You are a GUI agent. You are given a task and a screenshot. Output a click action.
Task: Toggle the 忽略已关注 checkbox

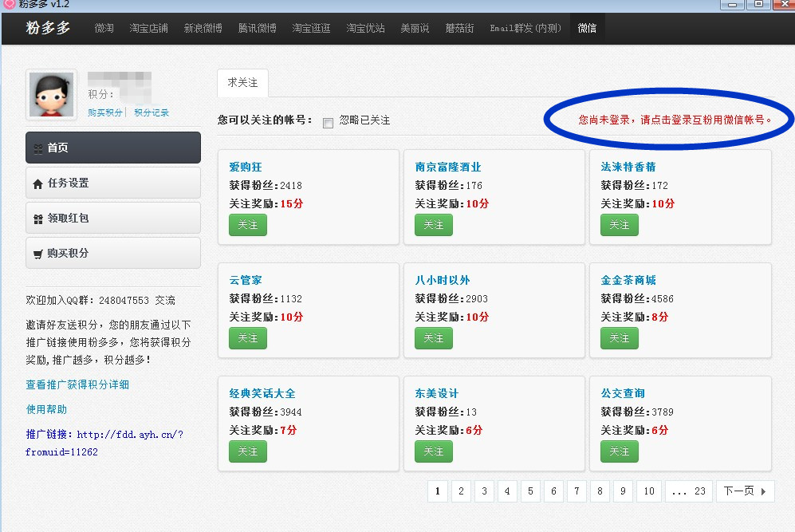pos(328,123)
